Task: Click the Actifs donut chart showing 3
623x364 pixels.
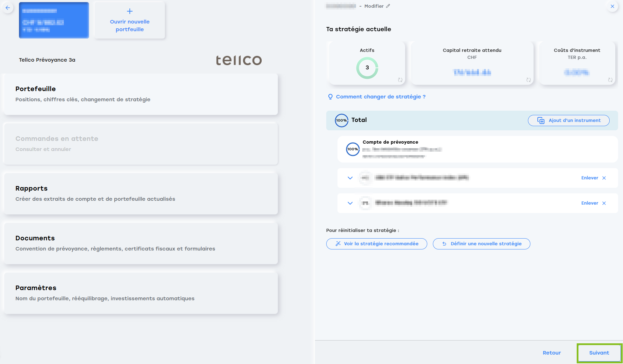Action: (x=367, y=68)
